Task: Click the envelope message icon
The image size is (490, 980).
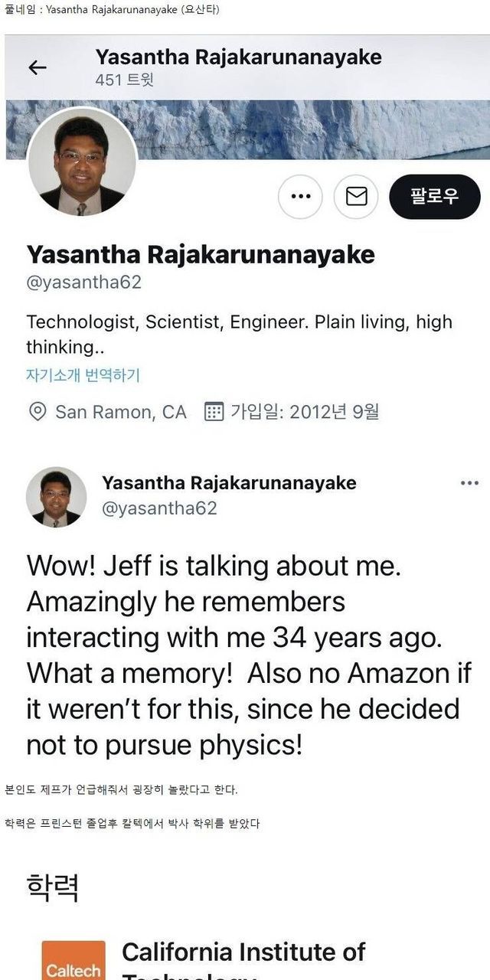Action: click(x=356, y=197)
